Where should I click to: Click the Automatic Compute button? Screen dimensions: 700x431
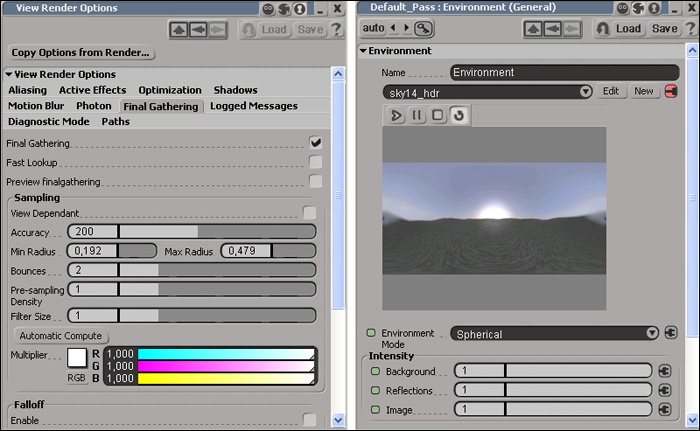click(61, 336)
